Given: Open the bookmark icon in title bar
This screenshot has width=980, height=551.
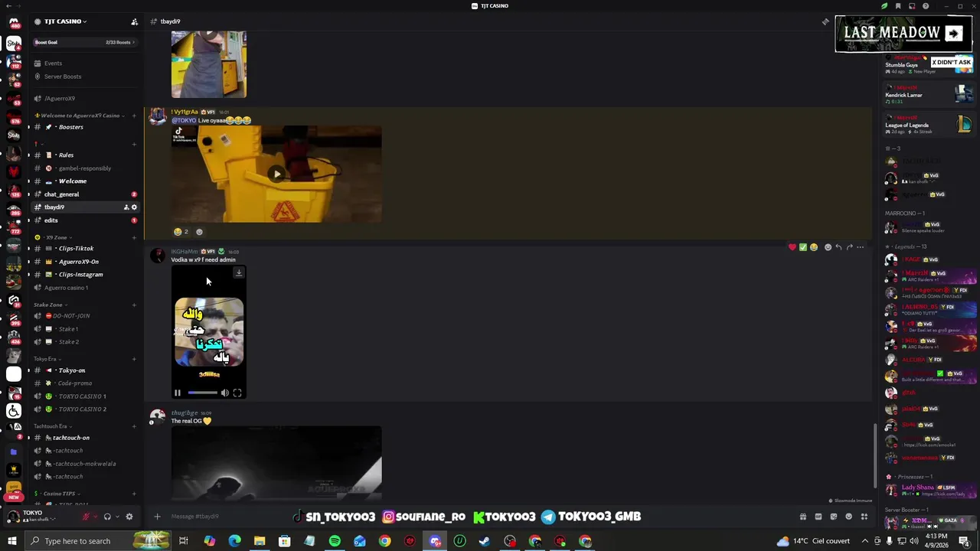Looking at the screenshot, I should (898, 6).
